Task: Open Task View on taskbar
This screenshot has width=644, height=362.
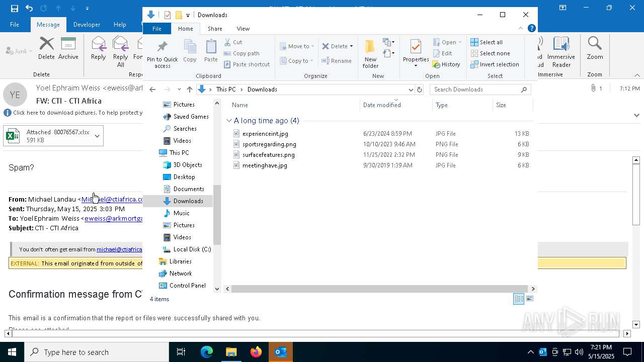Action: click(x=181, y=352)
